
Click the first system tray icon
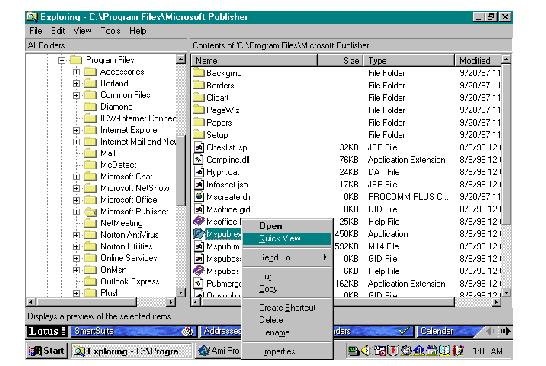coord(354,351)
